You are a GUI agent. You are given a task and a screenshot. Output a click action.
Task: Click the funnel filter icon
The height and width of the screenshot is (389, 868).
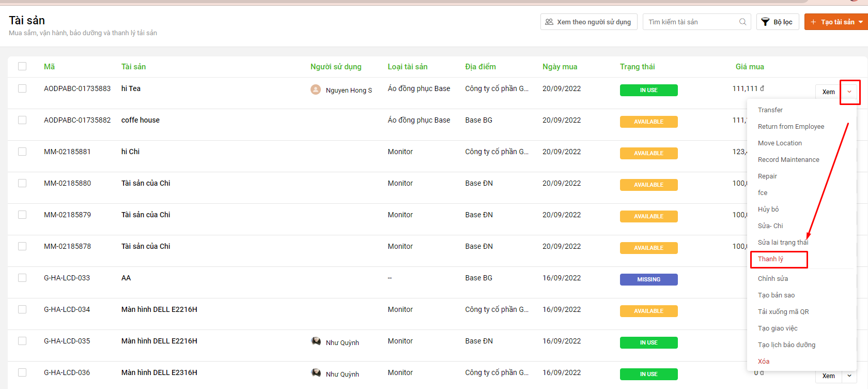[x=766, y=22]
